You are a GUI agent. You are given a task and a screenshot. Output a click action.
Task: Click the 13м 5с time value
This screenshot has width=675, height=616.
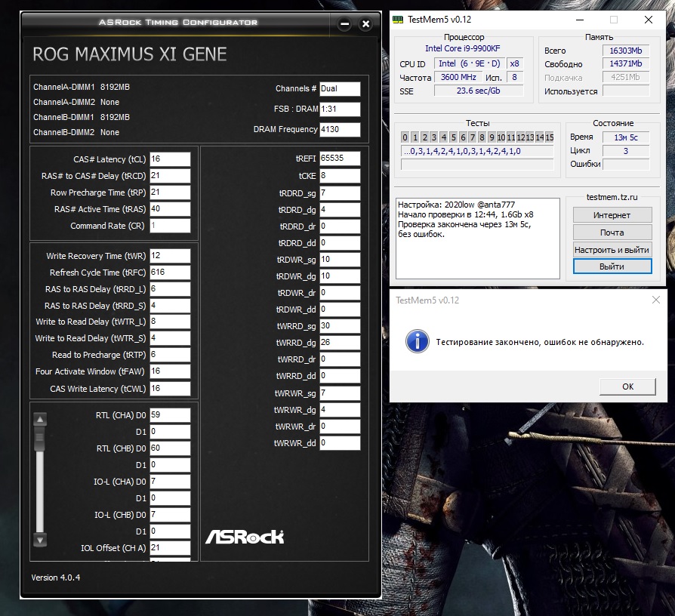coord(625,137)
